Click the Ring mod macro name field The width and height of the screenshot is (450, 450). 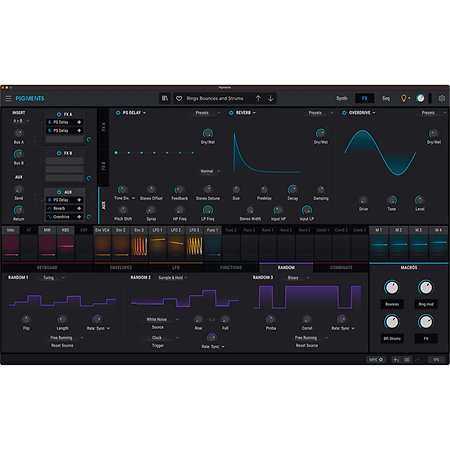(x=426, y=304)
